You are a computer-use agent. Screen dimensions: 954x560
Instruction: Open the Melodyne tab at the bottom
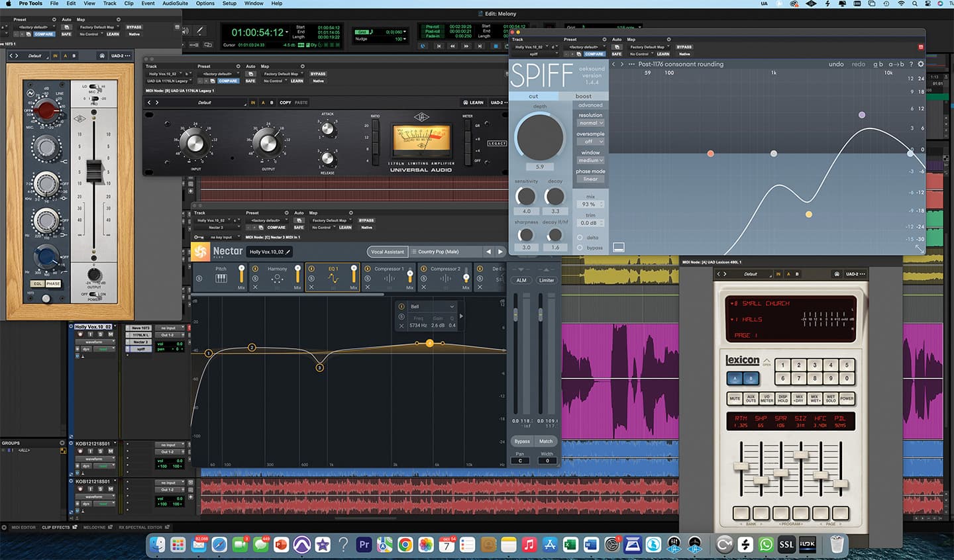(94, 528)
